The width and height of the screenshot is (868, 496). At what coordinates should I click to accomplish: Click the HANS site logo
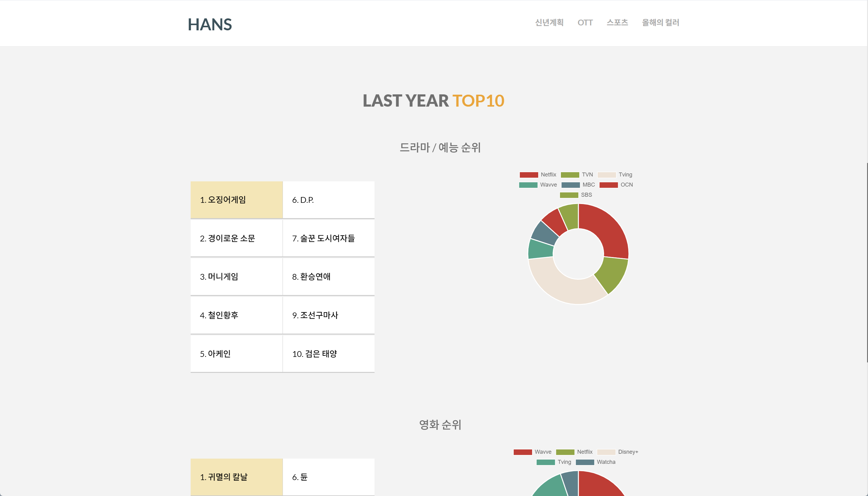(210, 25)
